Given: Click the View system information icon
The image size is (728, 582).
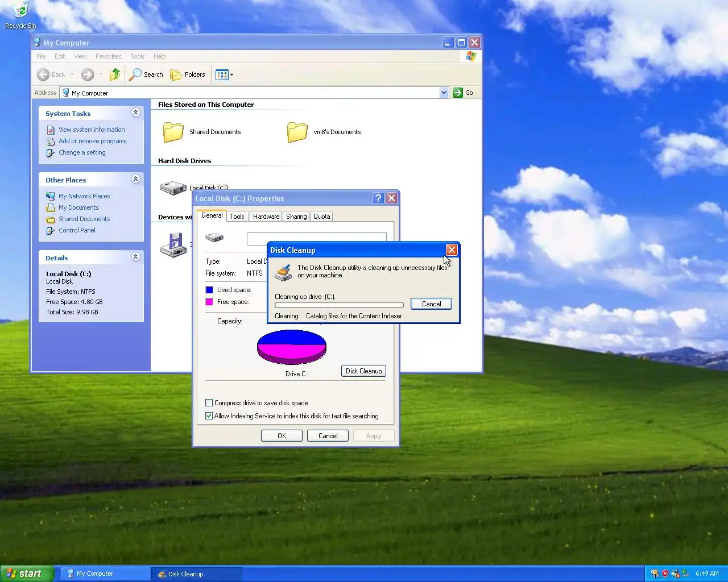Looking at the screenshot, I should [x=51, y=130].
